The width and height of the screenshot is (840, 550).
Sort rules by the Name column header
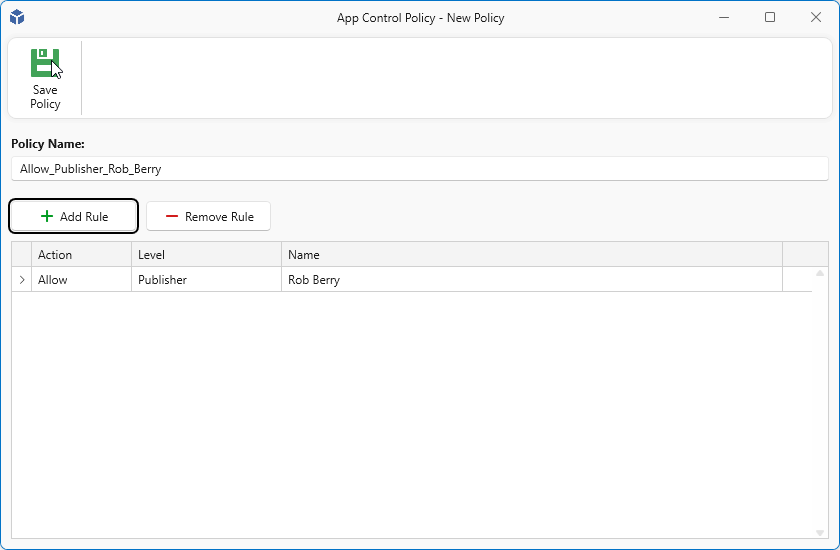click(531, 255)
